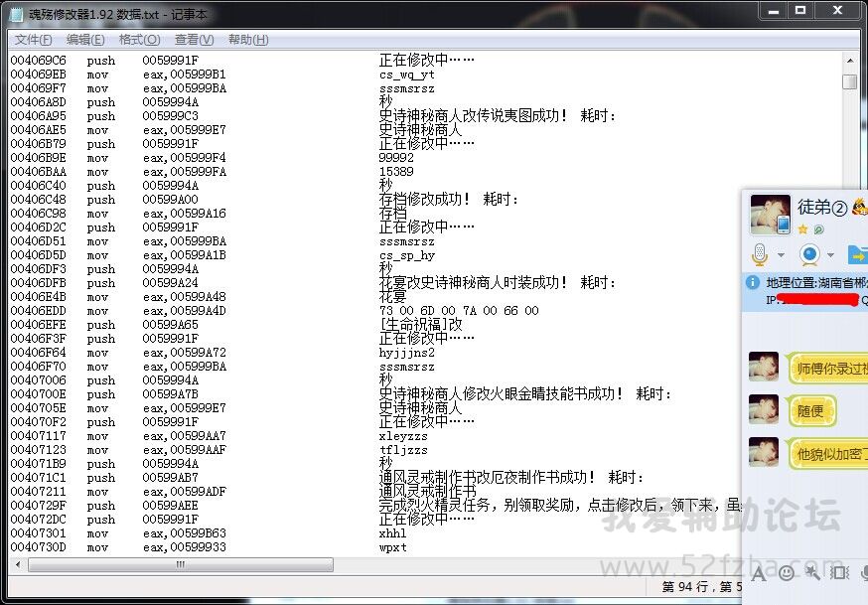The height and width of the screenshot is (605, 868).
Task: Click the address 004071C1
Action: click(38, 478)
